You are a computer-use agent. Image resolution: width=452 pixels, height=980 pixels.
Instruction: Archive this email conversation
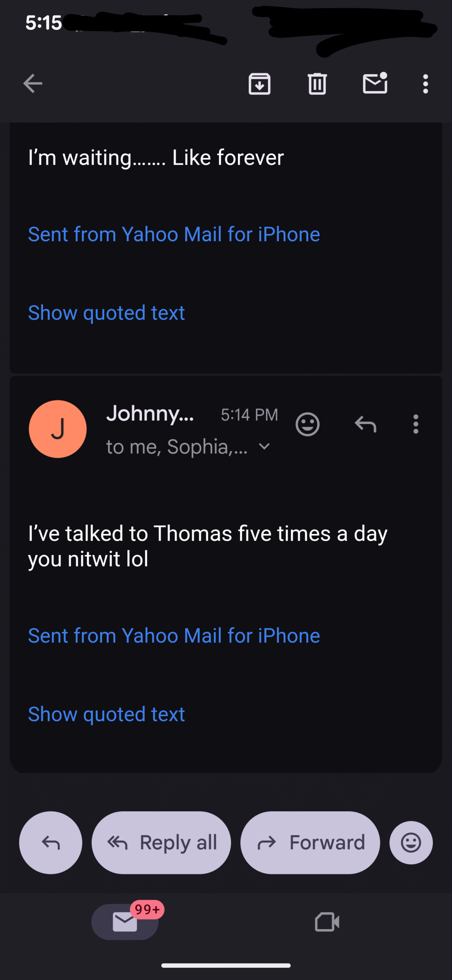coord(259,83)
